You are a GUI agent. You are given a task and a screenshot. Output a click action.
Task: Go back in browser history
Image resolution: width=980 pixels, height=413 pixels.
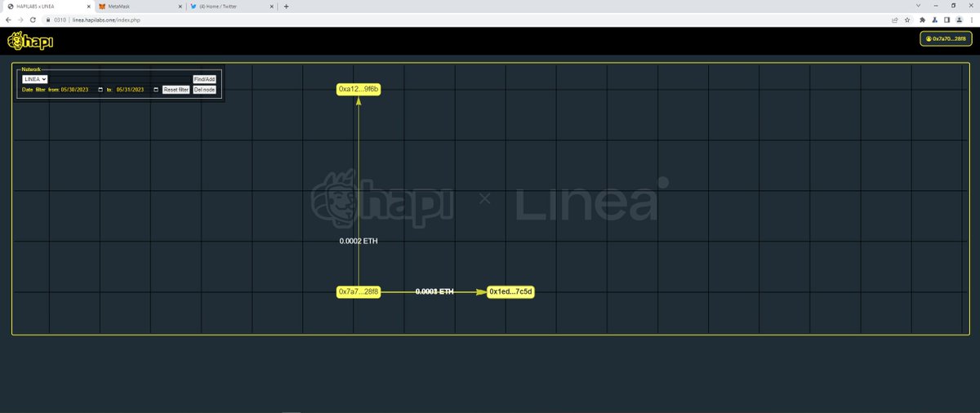coord(8,20)
